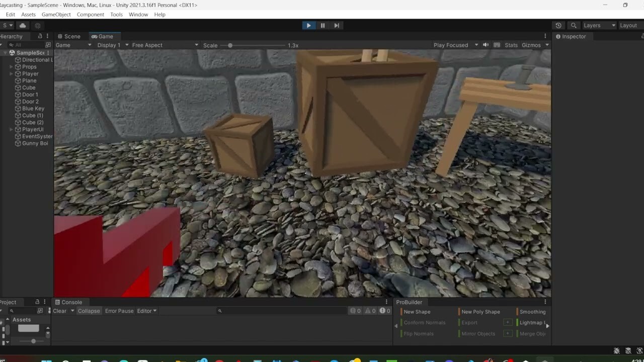Switch to the Scene tab
This screenshot has height=362, width=644.
pyautogui.click(x=69, y=36)
